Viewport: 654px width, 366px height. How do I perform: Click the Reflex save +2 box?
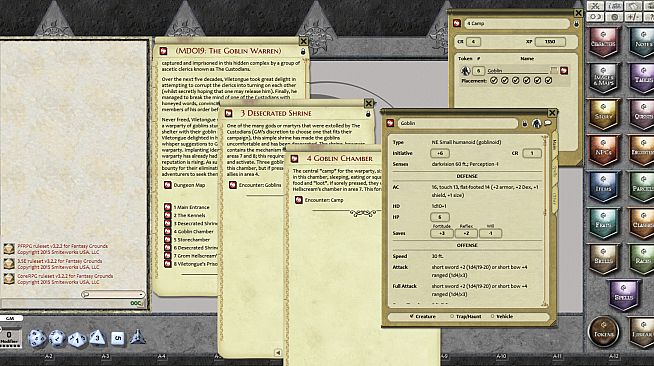[x=466, y=233]
